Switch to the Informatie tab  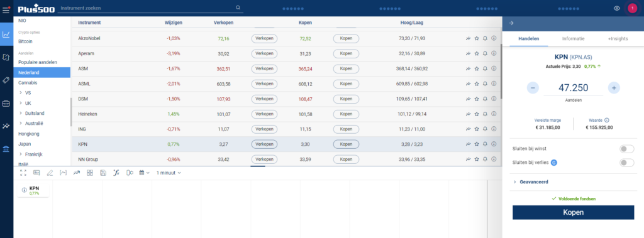[x=573, y=38]
